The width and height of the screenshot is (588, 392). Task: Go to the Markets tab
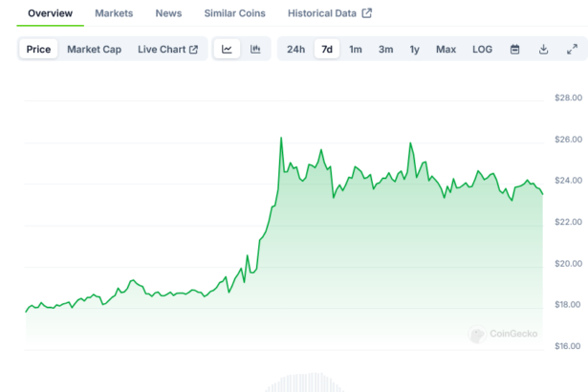(114, 13)
